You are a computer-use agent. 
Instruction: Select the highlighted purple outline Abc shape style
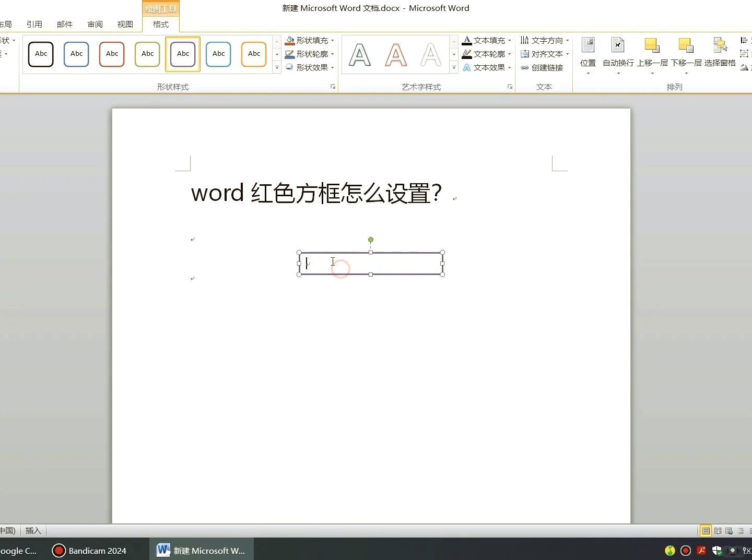pyautogui.click(x=183, y=54)
